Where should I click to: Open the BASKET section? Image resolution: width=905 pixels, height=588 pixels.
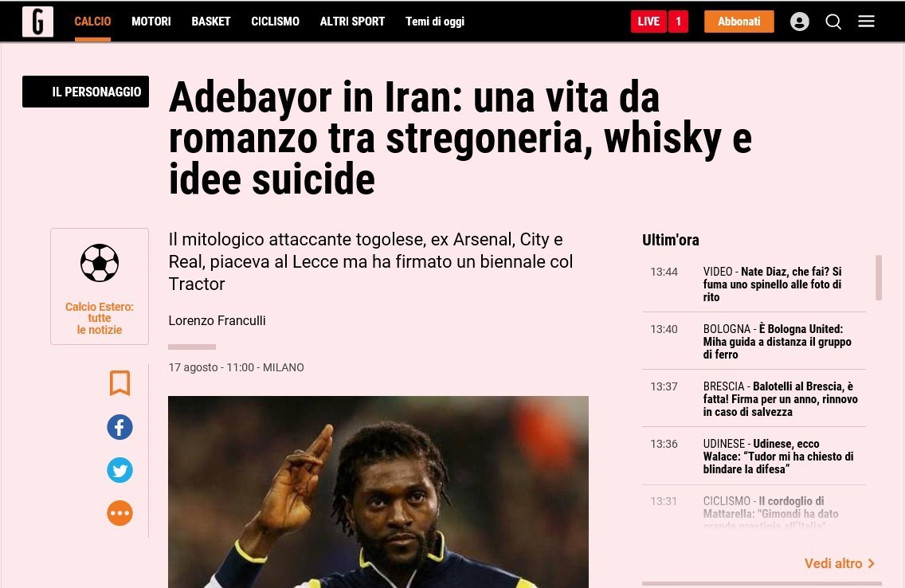211,22
